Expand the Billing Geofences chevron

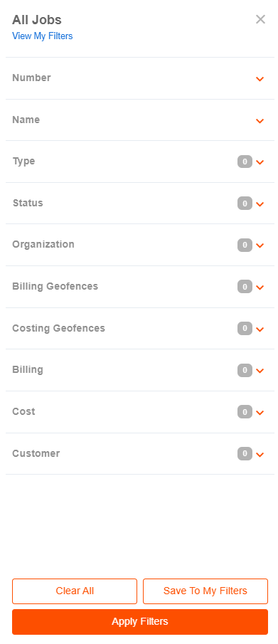click(x=260, y=287)
